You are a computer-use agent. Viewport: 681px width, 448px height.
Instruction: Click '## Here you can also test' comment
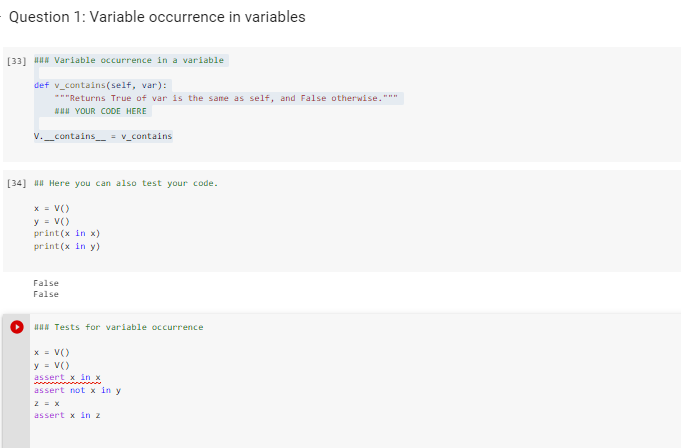click(x=126, y=183)
